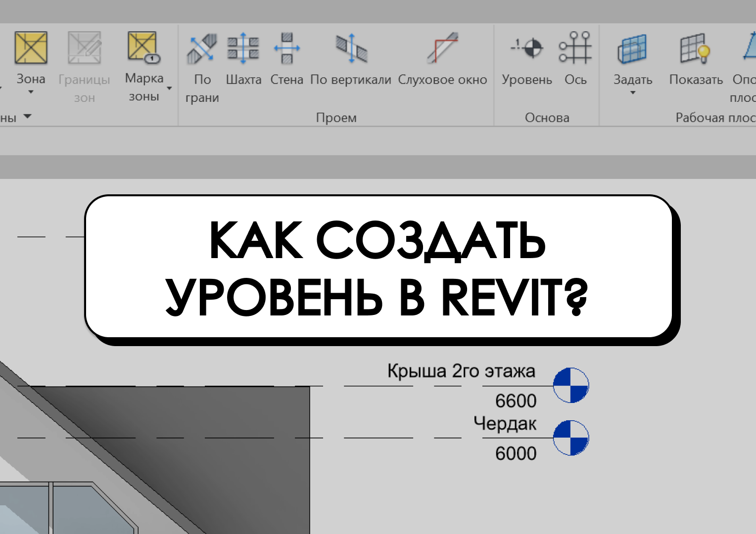756x534 pixels.
Task: Click the Уровень text label in ribbon
Action: pyautogui.click(x=527, y=80)
